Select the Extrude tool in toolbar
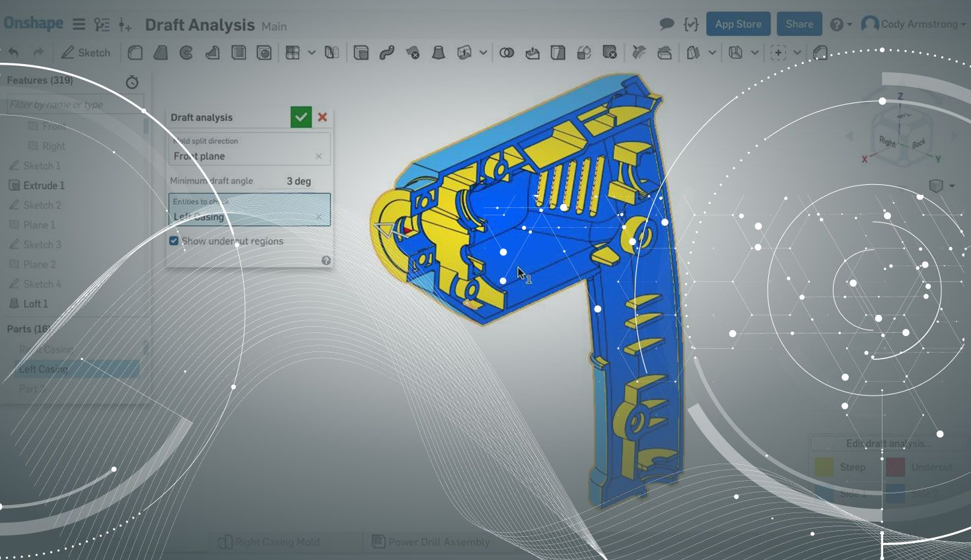This screenshot has height=560, width=971. point(135,53)
